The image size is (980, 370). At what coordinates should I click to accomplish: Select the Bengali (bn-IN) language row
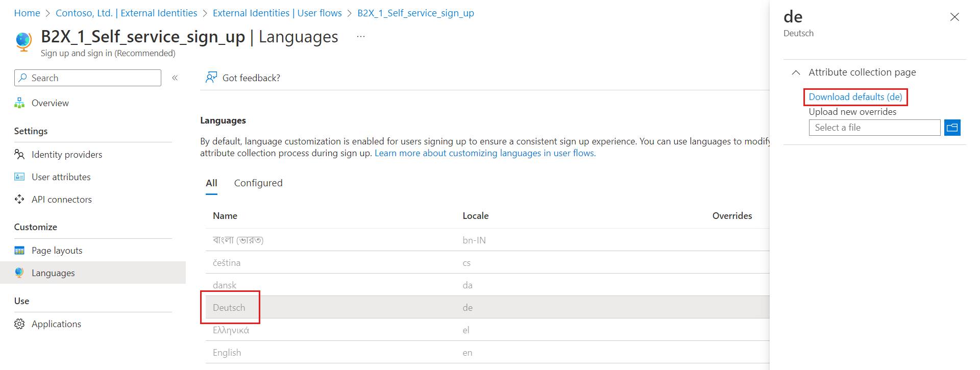tap(487, 240)
